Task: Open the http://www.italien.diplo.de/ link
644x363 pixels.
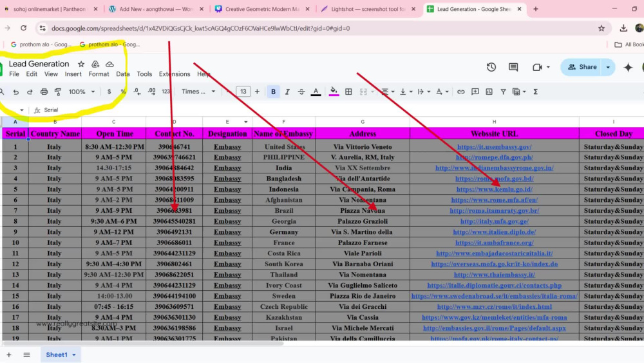Action: point(494,232)
